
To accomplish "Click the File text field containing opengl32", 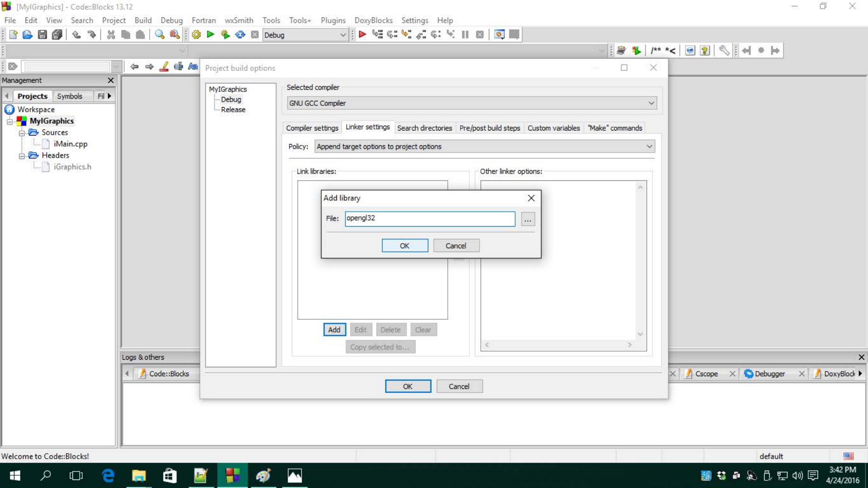I will 430,219.
